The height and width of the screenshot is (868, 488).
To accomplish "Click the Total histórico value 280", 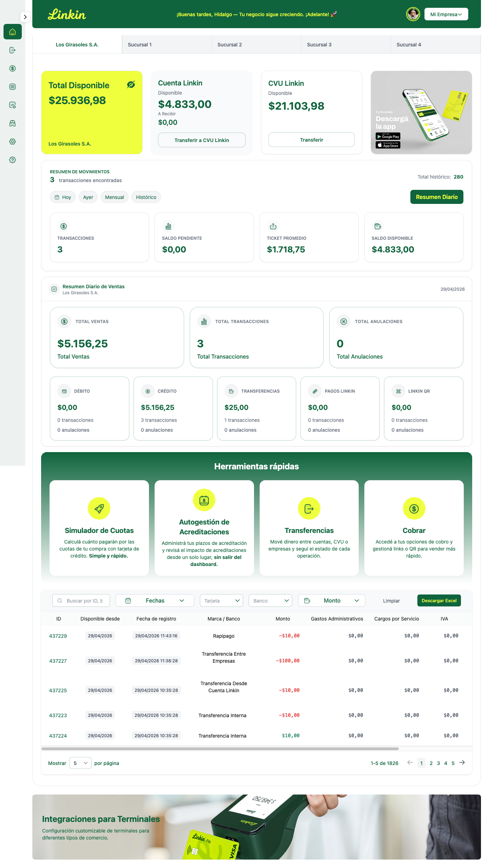I will [458, 177].
